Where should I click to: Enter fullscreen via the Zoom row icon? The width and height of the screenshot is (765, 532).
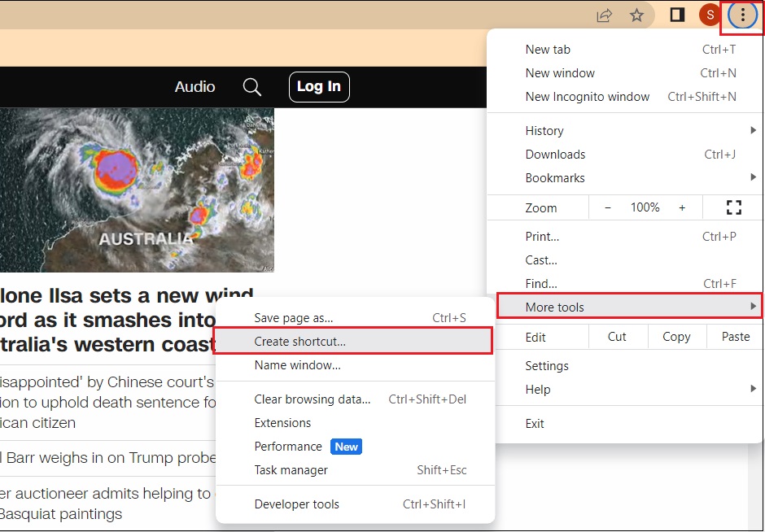(732, 207)
